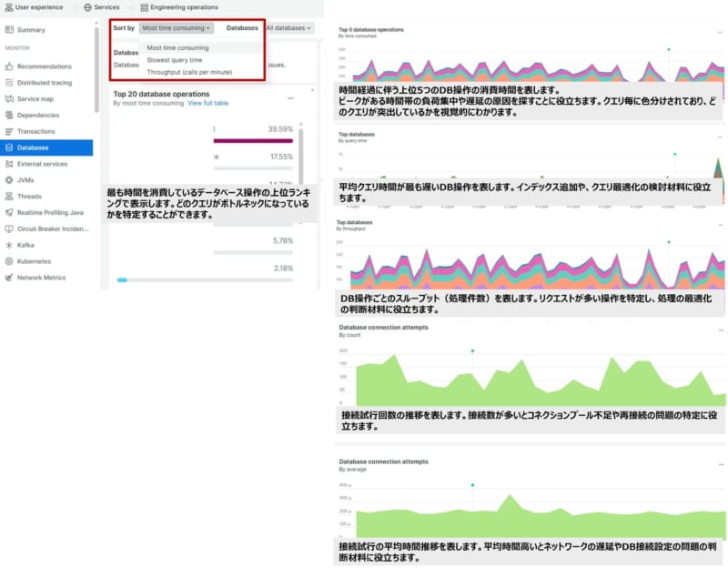Screen dimensions: 728x568
Task: Open External services icon
Action: tap(9, 164)
